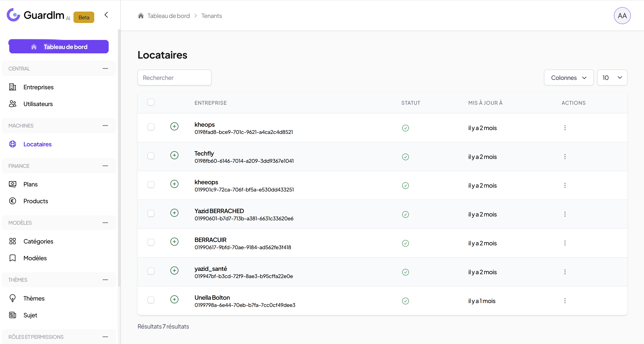Click the Rechercher search field
This screenshot has width=644, height=344.
(x=174, y=78)
